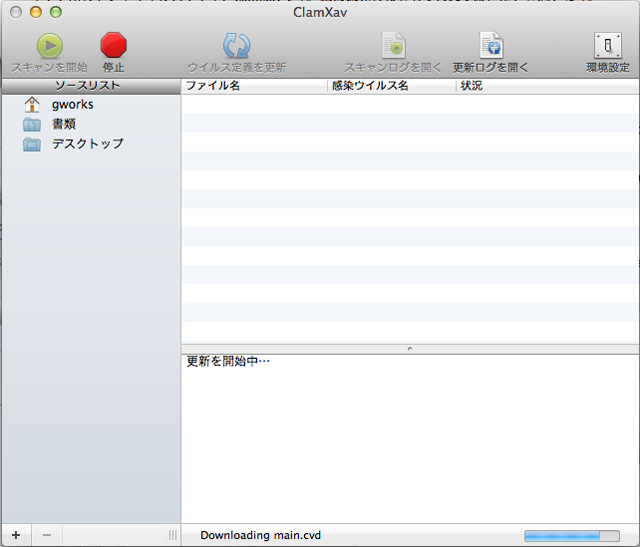
Task: Click the red 停止 stop icon
Action: pos(113,45)
